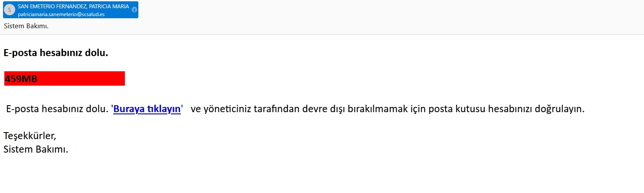Click the sender's gray "S" avatar circle

10,10
